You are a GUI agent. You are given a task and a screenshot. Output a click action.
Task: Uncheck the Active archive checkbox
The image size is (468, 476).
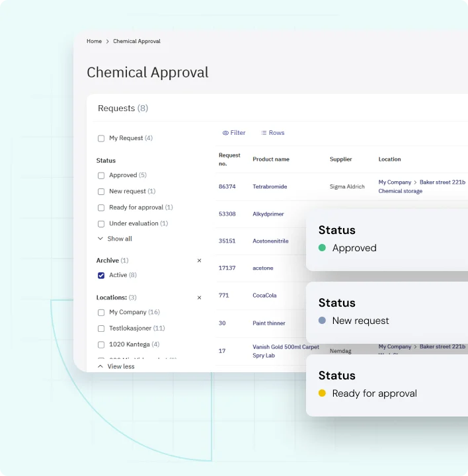[101, 275]
